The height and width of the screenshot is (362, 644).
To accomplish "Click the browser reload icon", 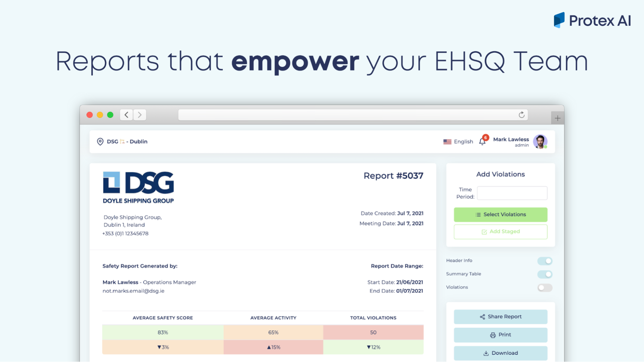I will (522, 115).
